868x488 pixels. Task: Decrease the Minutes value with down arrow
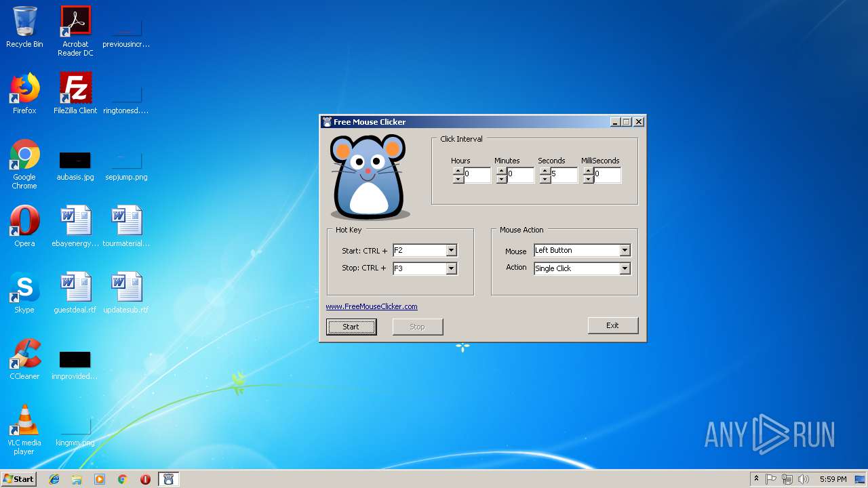[502, 180]
